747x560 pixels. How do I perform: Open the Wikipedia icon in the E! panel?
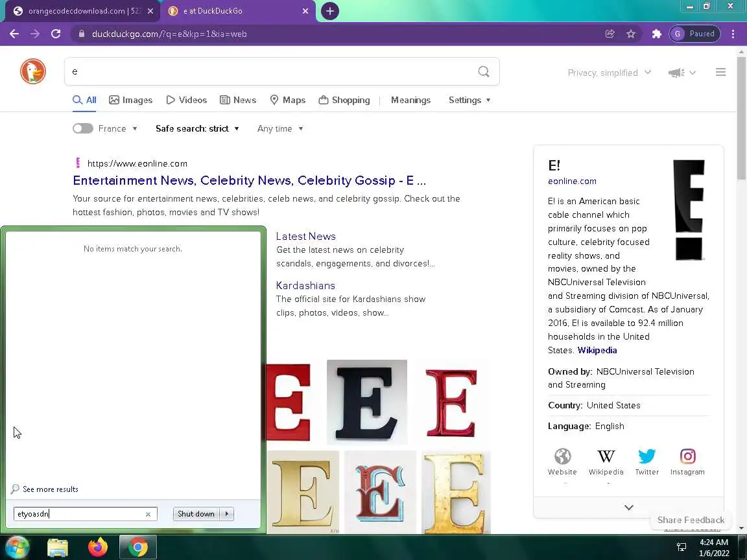click(x=606, y=461)
